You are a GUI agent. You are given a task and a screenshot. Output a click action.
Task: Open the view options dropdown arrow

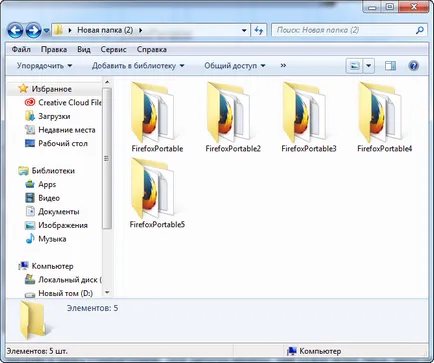click(x=369, y=66)
